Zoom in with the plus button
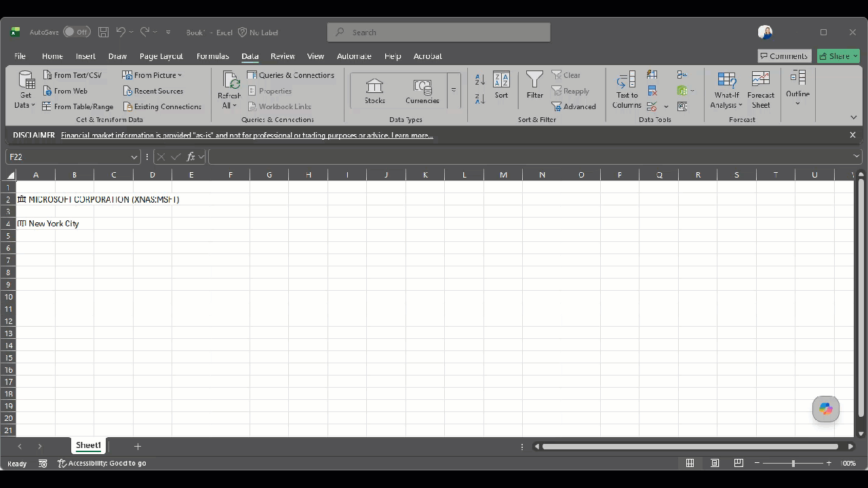This screenshot has width=868, height=488. pyautogui.click(x=829, y=463)
